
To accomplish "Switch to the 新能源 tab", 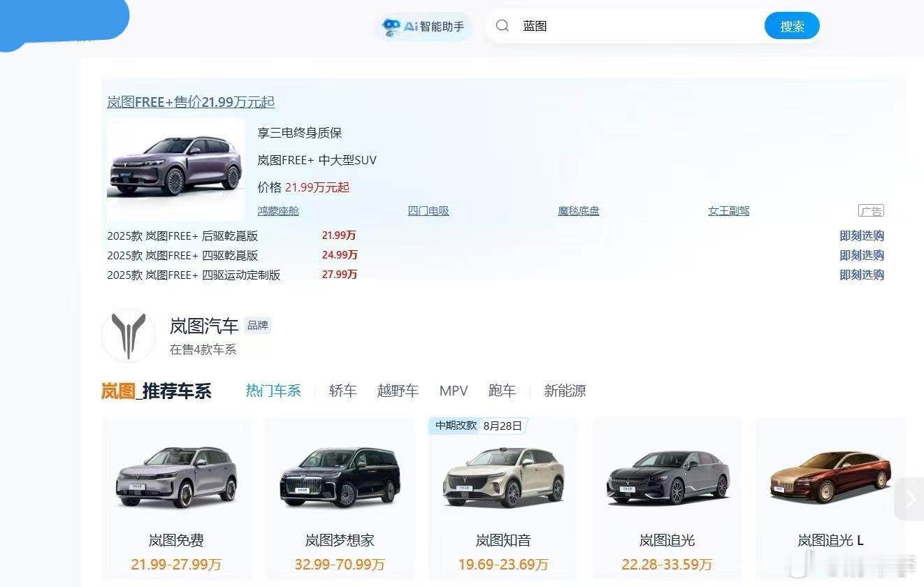I will (x=565, y=391).
